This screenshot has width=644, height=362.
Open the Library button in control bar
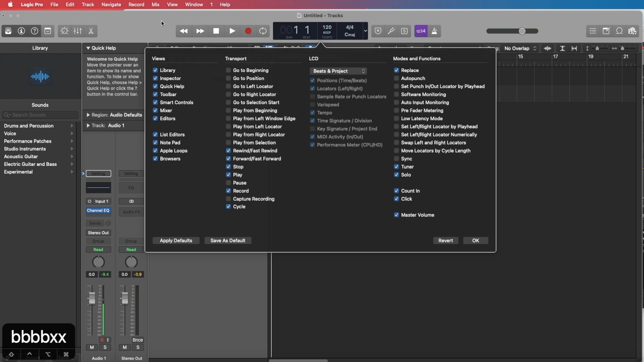point(8,31)
